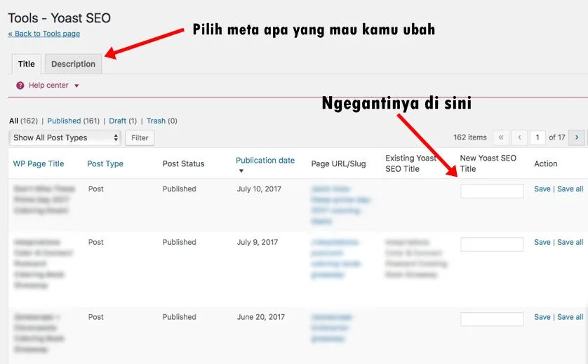Image resolution: width=588 pixels, height=364 pixels.
Task: Filter by Trash posts (0)
Action: (x=161, y=121)
